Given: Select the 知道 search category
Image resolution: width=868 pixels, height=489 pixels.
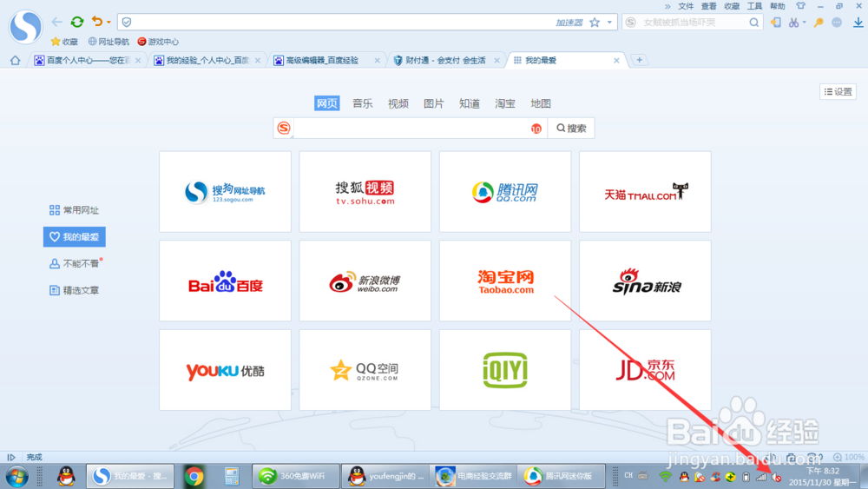Looking at the screenshot, I should pyautogui.click(x=470, y=103).
